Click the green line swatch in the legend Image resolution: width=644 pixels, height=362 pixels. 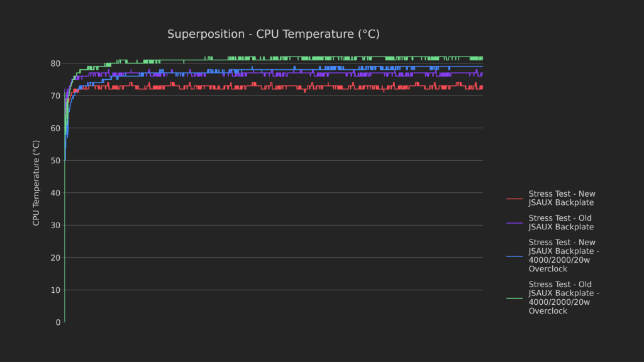click(514, 298)
